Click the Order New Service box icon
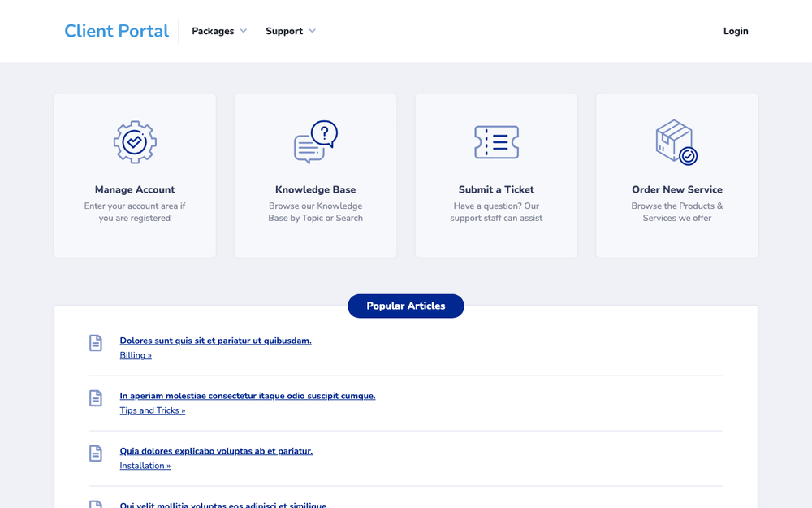The image size is (812, 508). tap(677, 142)
